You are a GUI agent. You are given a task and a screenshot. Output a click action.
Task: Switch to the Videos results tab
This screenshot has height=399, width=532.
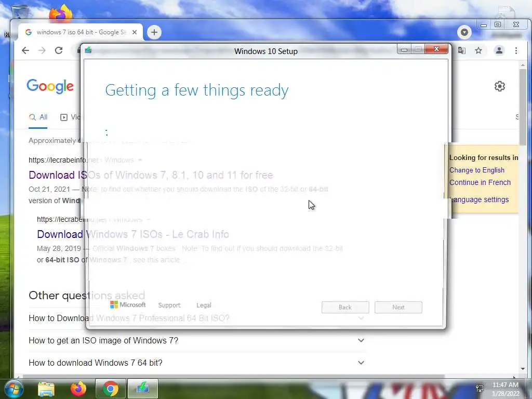coord(70,117)
